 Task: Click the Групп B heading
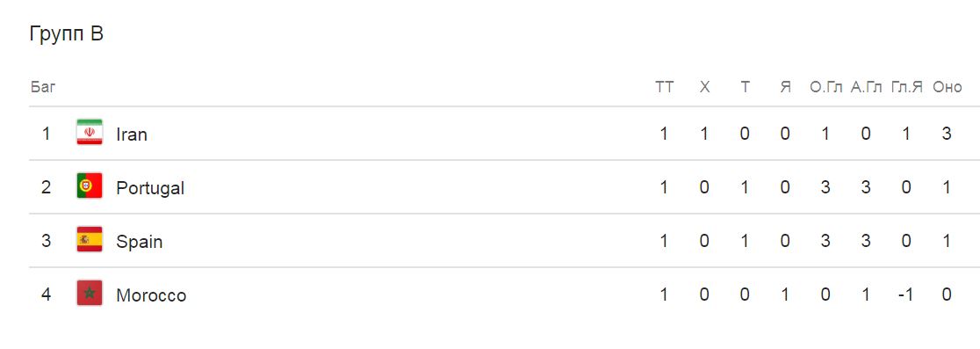pos(66,34)
